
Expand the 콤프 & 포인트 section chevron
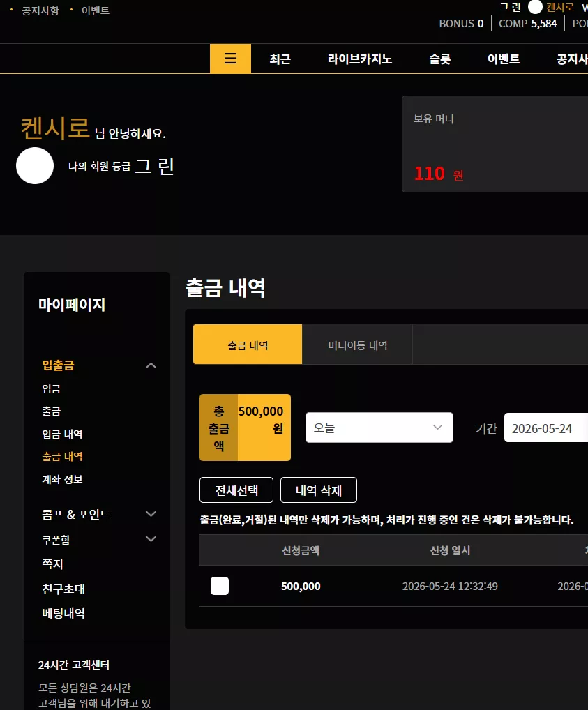151,514
